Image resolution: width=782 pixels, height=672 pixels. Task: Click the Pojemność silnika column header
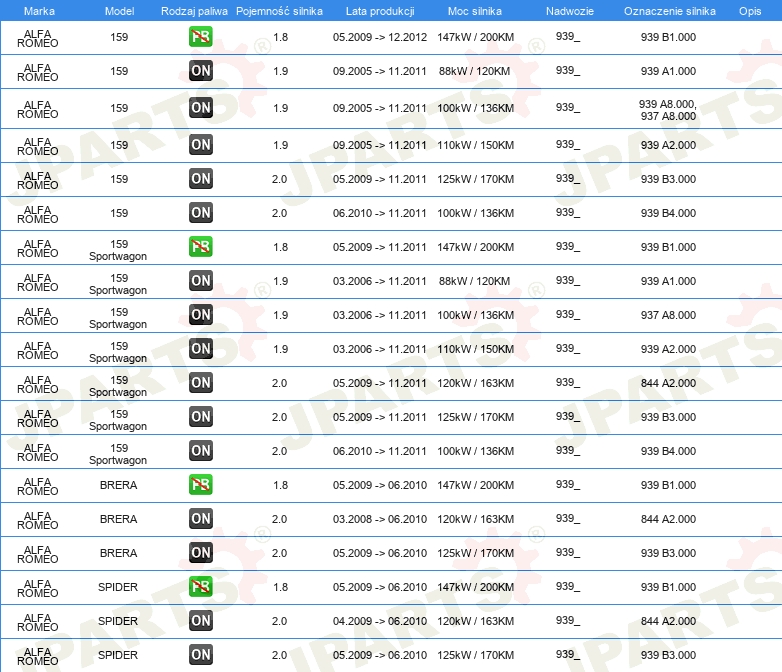pos(279,11)
